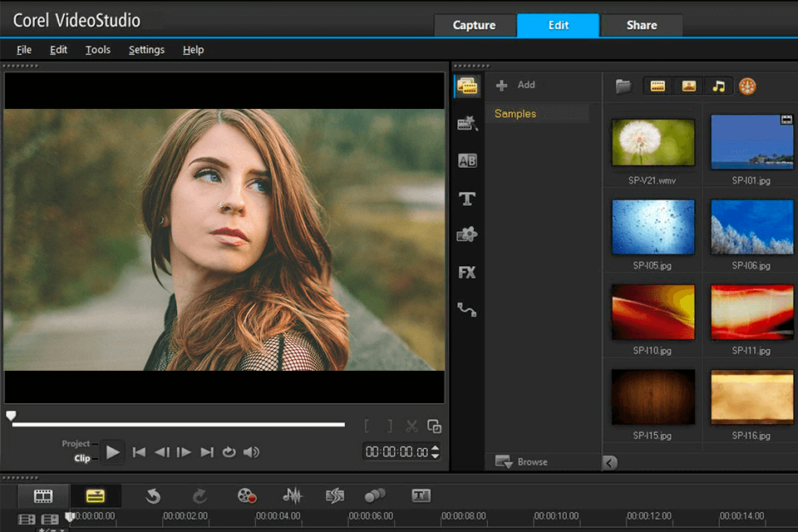The height and width of the screenshot is (532, 798).
Task: Open the Graphic library icon
Action: [x=467, y=234]
